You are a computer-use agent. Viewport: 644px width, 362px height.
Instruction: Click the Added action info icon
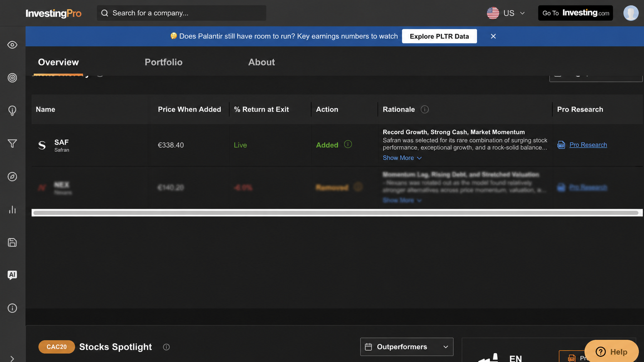348,144
